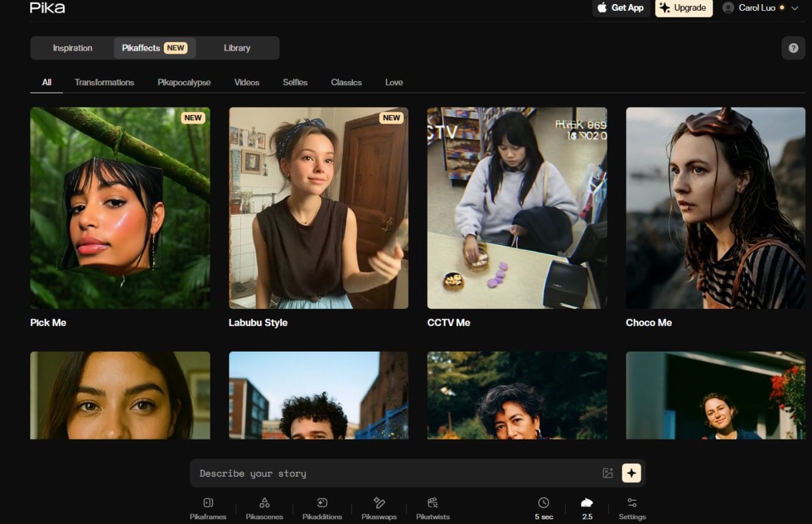Select the Pikapocalypse filter tab
The width and height of the screenshot is (812, 524).
tap(184, 82)
